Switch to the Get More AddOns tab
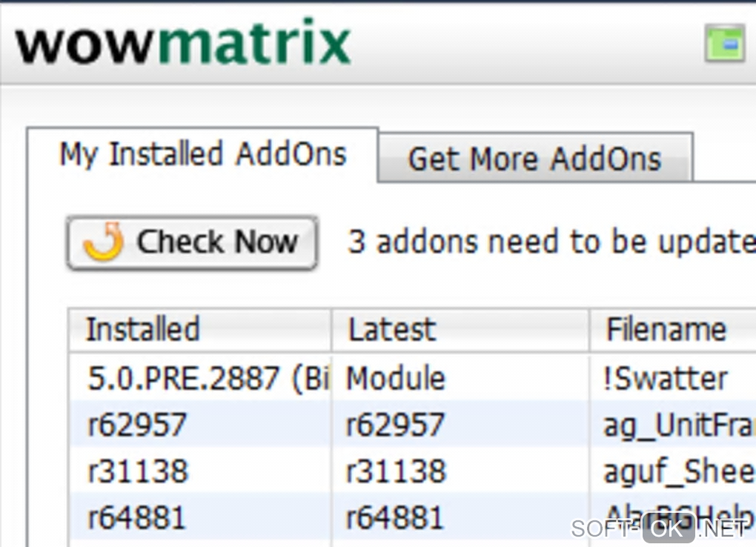756x547 pixels. tap(535, 158)
